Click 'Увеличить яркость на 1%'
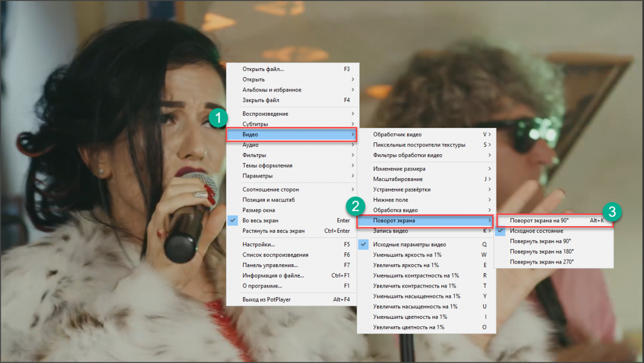Screen dimensions: 644x363 click(x=426, y=265)
